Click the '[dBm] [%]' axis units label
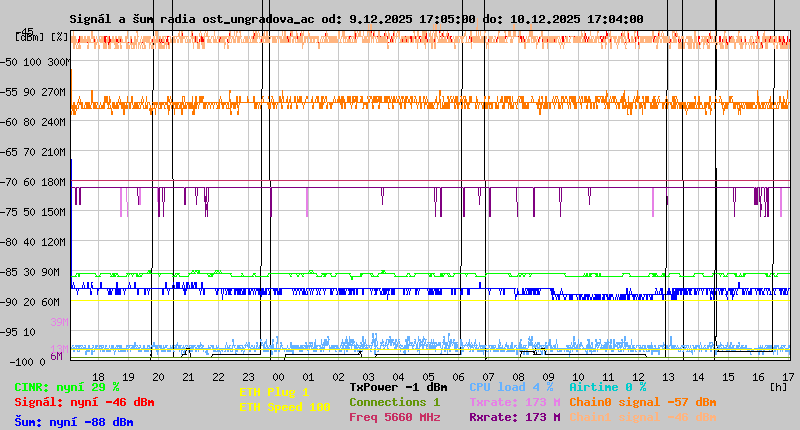Viewport: 800px width, 430px height. pyautogui.click(x=42, y=37)
